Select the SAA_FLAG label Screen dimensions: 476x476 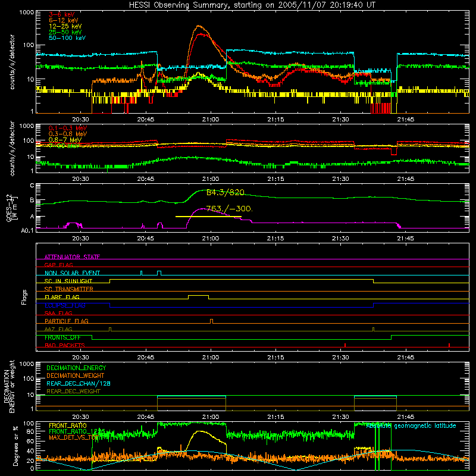click(x=58, y=313)
